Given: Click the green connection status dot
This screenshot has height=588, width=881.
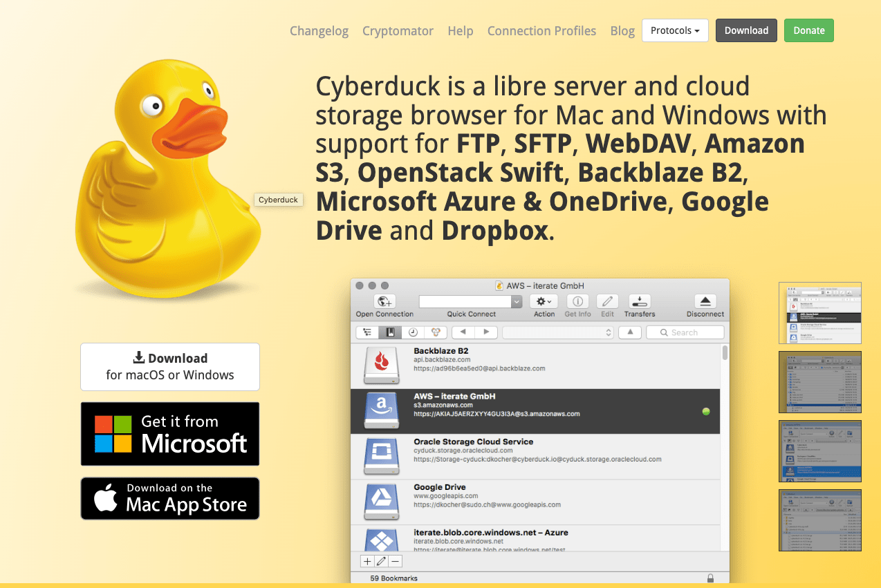Looking at the screenshot, I should point(706,411).
